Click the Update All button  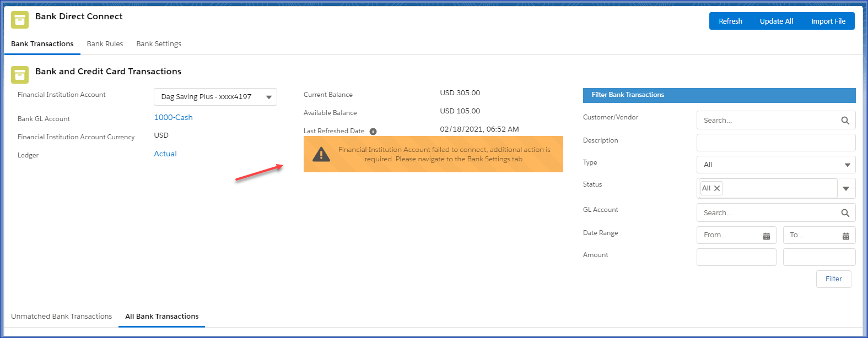(776, 21)
